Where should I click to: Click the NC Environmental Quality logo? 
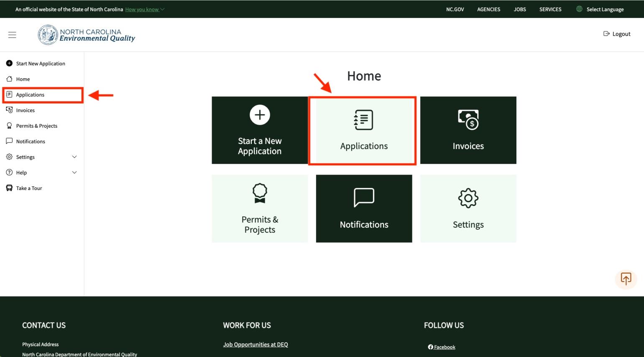coord(86,35)
